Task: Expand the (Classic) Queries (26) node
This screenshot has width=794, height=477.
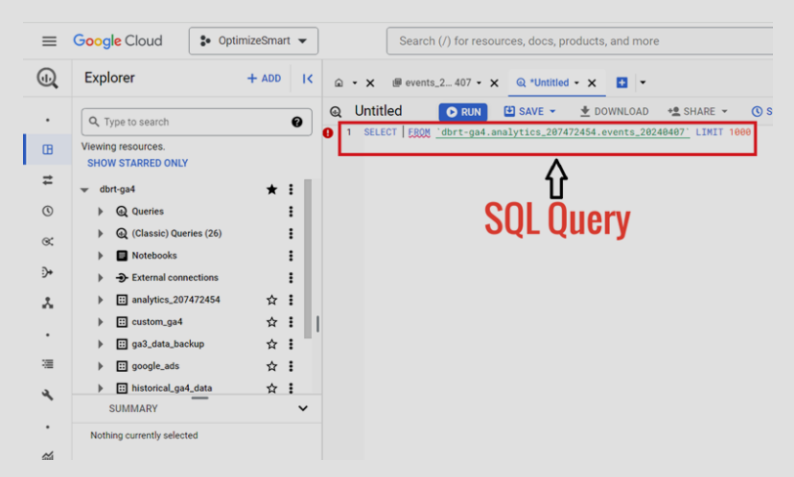Action: coord(100,233)
